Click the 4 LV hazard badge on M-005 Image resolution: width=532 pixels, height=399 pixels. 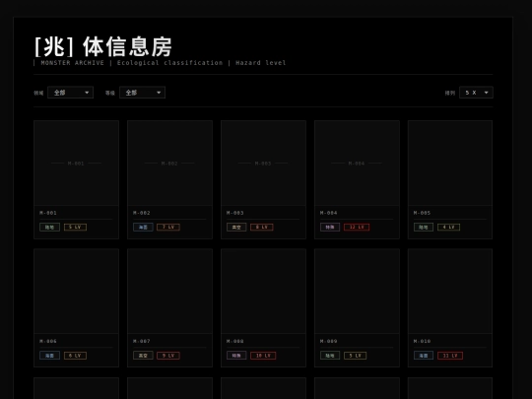point(449,227)
